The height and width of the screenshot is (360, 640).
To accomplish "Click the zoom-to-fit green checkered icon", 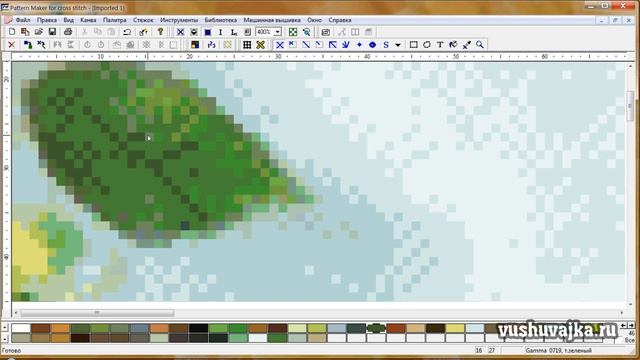I will tap(293, 32).
